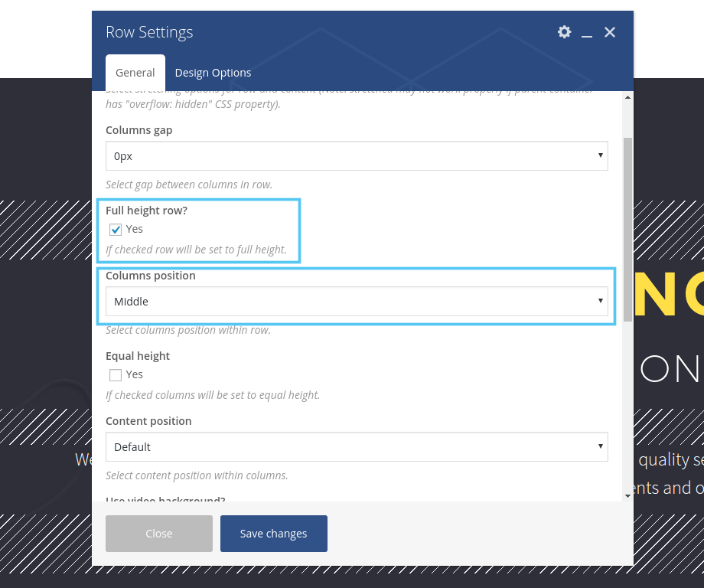Click the Yes label under Equal height
This screenshot has width=704, height=588.
point(135,374)
